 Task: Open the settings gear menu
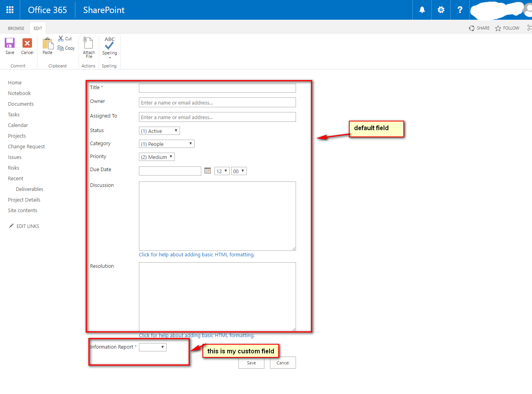pos(441,10)
